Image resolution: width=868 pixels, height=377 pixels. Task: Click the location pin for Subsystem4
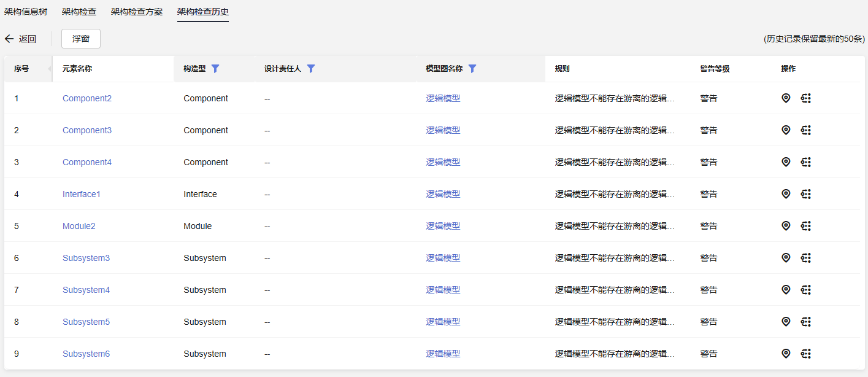tap(786, 290)
